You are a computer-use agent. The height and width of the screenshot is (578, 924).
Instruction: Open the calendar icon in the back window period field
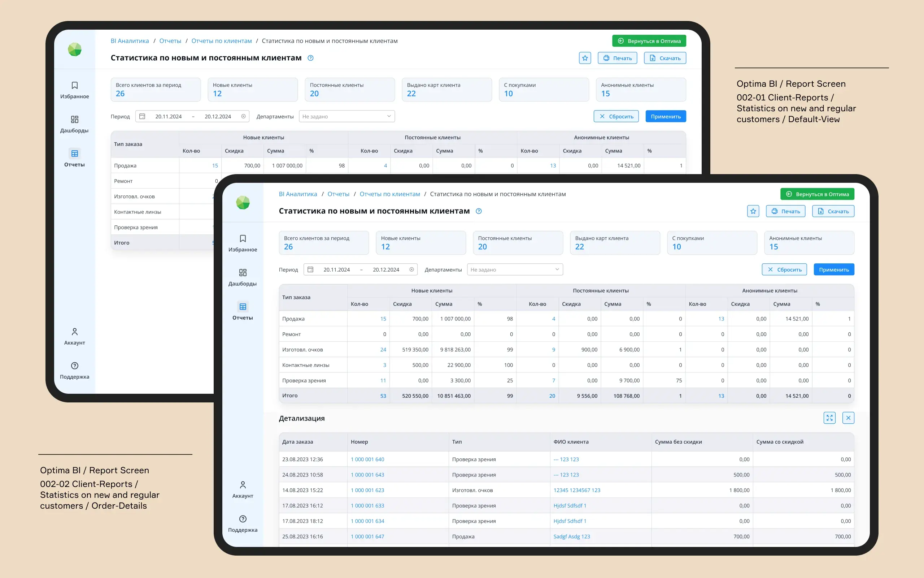(x=142, y=116)
